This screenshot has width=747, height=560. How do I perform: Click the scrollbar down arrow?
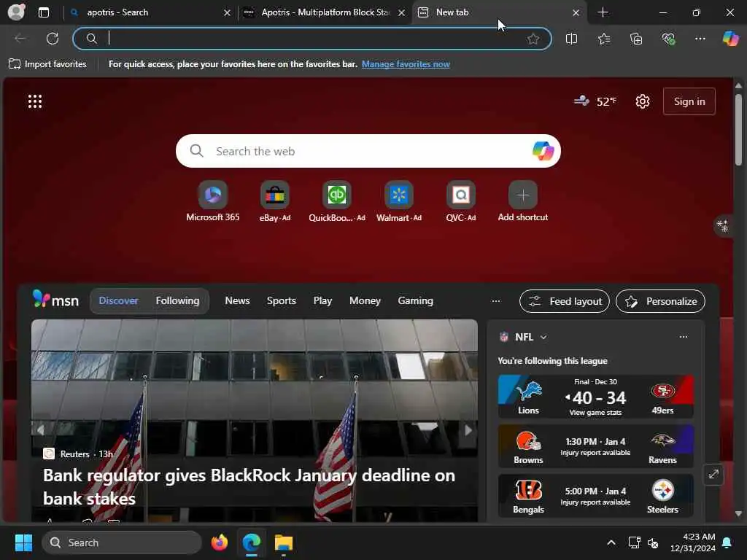pyautogui.click(x=738, y=514)
